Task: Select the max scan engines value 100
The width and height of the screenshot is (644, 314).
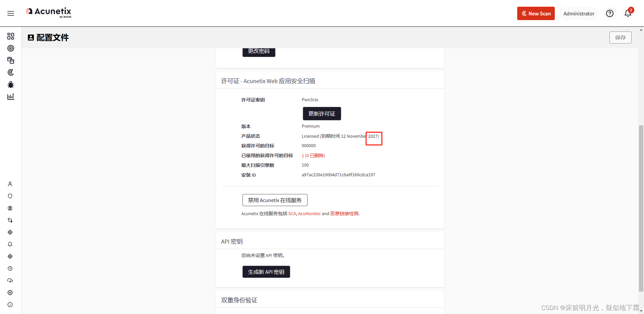Action: [305, 165]
